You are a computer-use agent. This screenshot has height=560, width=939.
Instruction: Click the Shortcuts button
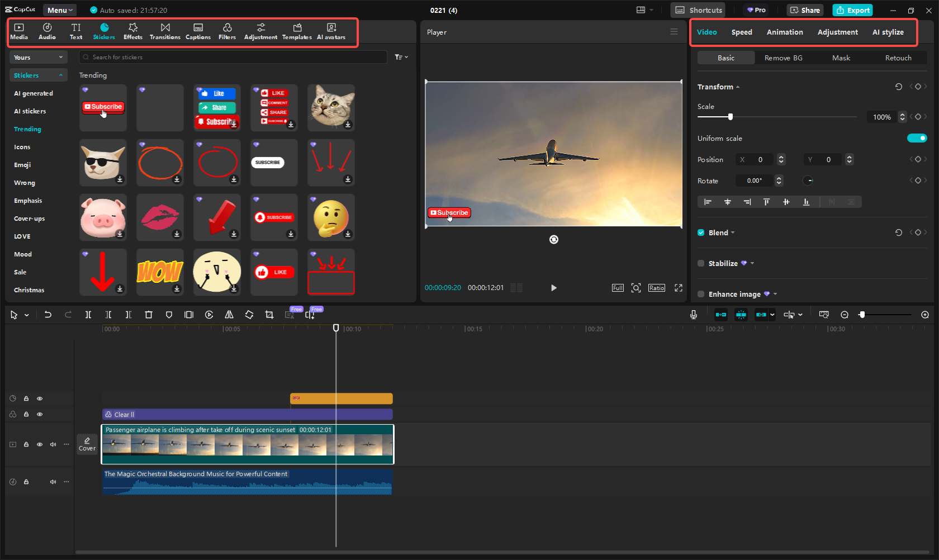(698, 10)
